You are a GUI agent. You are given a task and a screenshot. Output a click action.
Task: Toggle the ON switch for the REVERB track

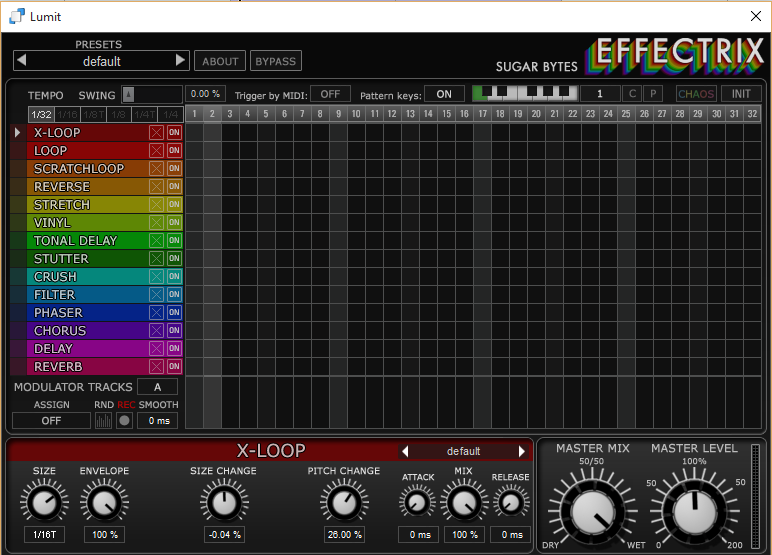click(174, 367)
